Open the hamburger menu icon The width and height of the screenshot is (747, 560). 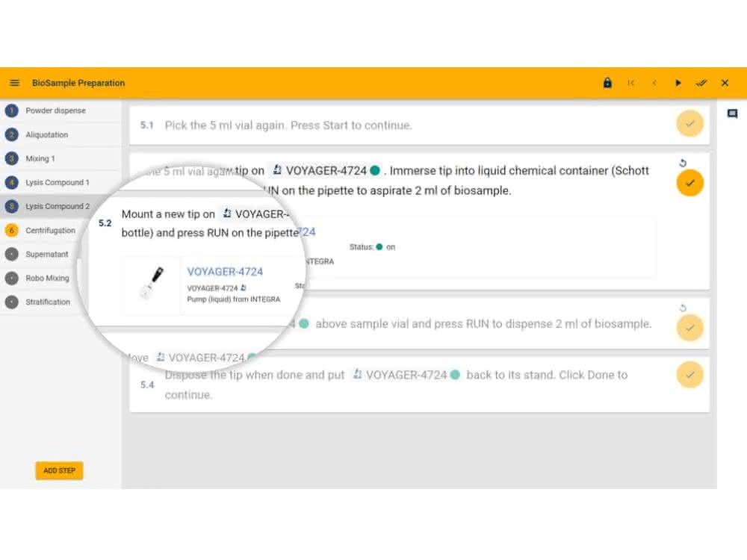(x=15, y=83)
